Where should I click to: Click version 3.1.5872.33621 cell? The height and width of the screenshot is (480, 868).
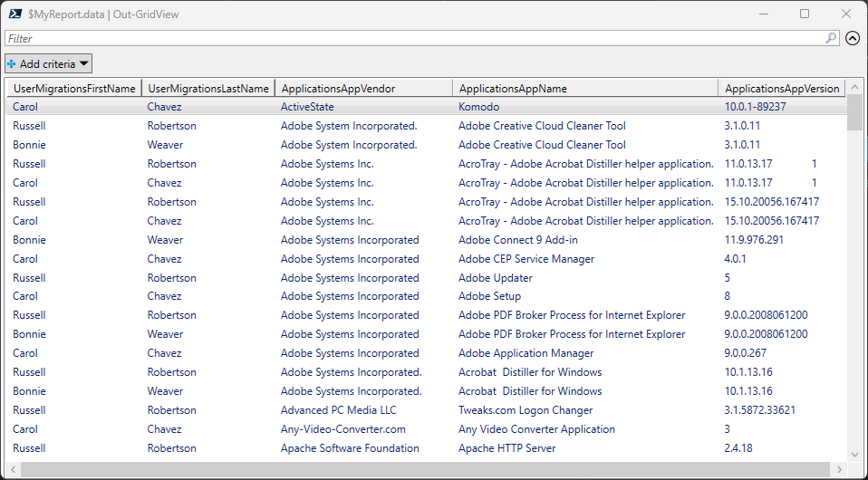tap(759, 410)
